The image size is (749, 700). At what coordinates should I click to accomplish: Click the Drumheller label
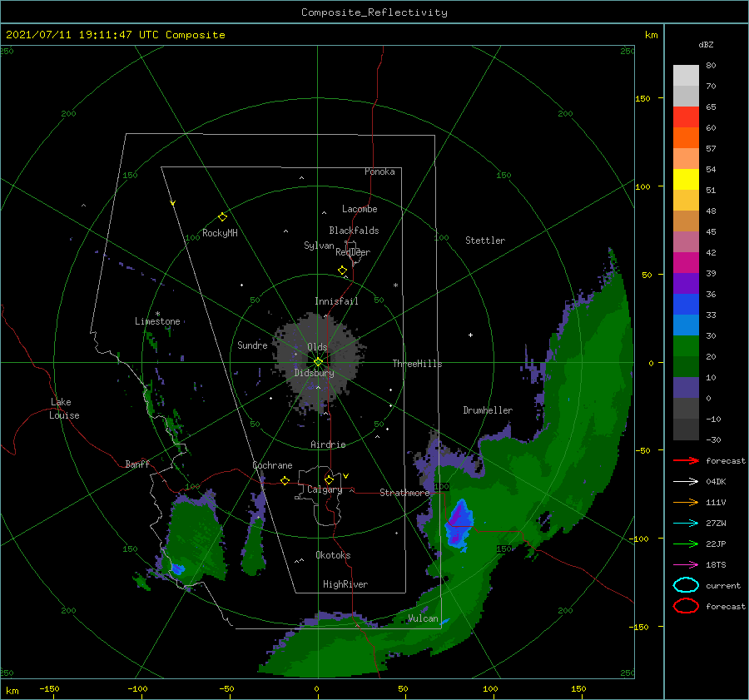pyautogui.click(x=488, y=410)
